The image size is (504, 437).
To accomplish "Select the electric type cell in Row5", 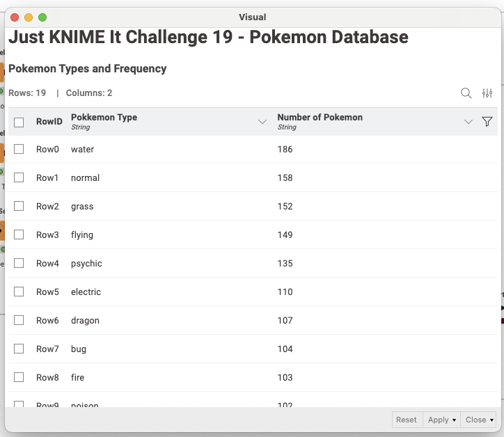I will (x=86, y=292).
